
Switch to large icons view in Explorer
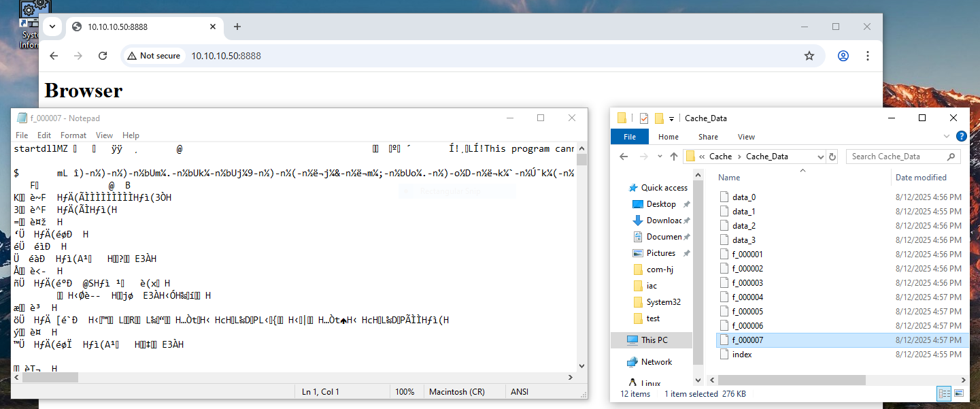(x=959, y=393)
